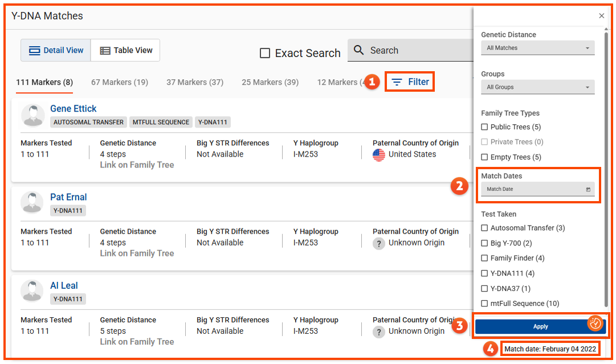This screenshot has width=616, height=364.
Task: Close the filter panel with X
Action: [x=601, y=16]
